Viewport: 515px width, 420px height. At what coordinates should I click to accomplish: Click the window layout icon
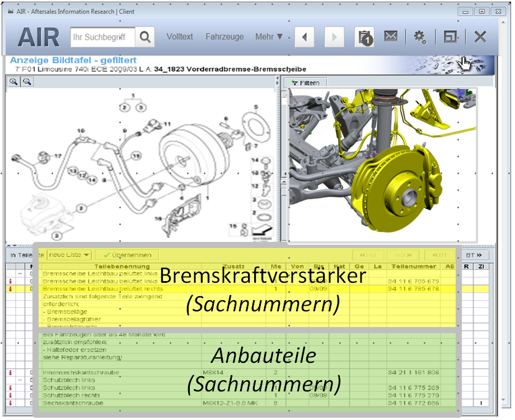click(450, 37)
